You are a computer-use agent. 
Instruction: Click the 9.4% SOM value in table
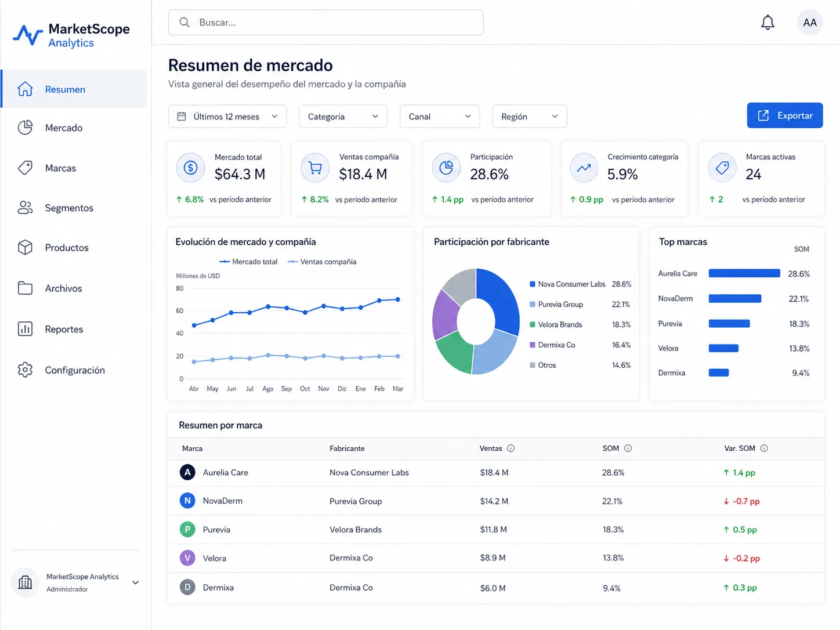tap(611, 588)
